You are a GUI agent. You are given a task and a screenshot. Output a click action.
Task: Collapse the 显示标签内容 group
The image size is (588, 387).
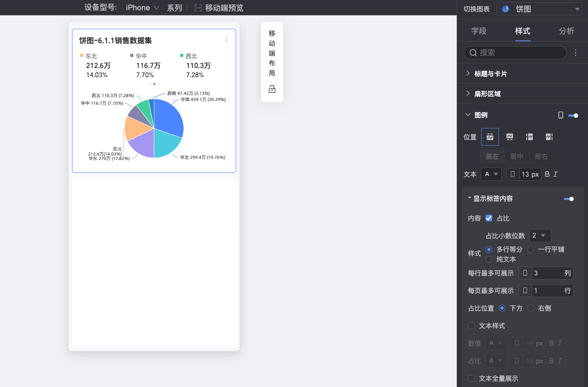click(470, 198)
